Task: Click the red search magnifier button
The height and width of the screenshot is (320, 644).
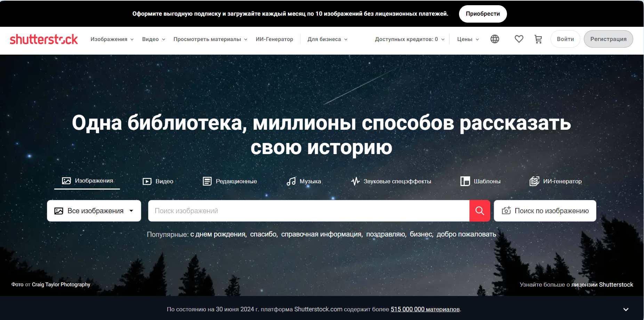Action: [x=480, y=211]
